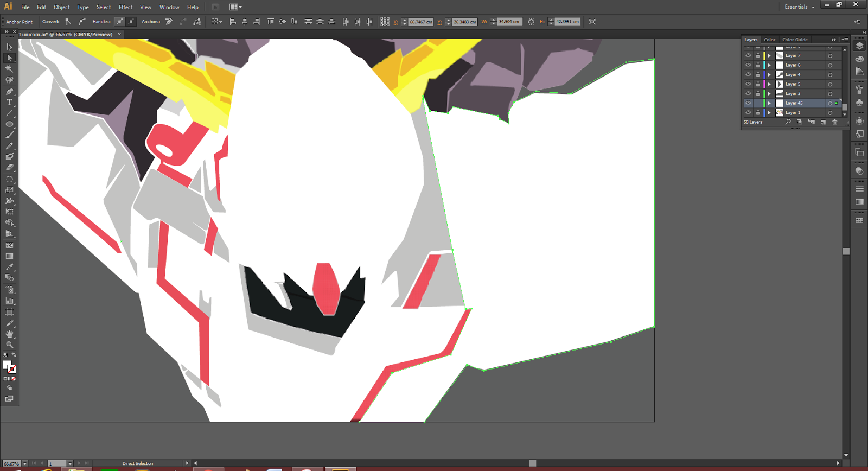
Task: Toggle the lock box on Layer 45
Action: (758, 103)
